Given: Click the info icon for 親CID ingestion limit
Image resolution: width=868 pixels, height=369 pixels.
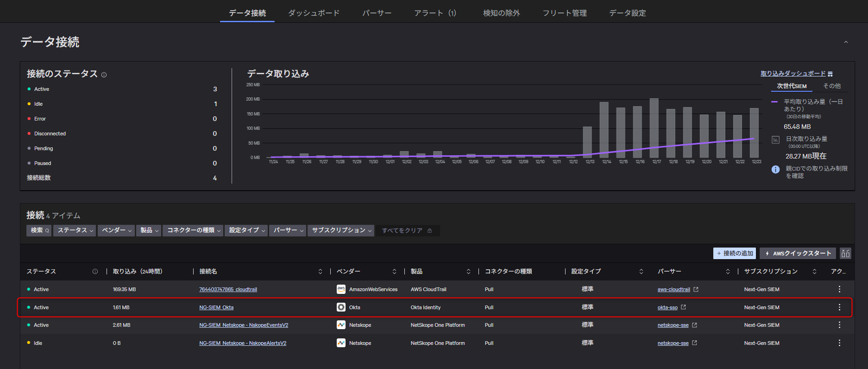Looking at the screenshot, I should (x=775, y=169).
